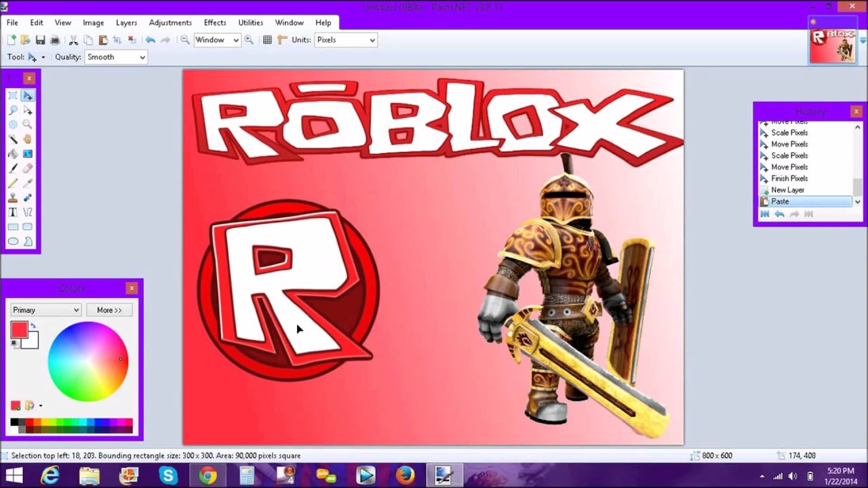Open the Effects menu

(215, 22)
